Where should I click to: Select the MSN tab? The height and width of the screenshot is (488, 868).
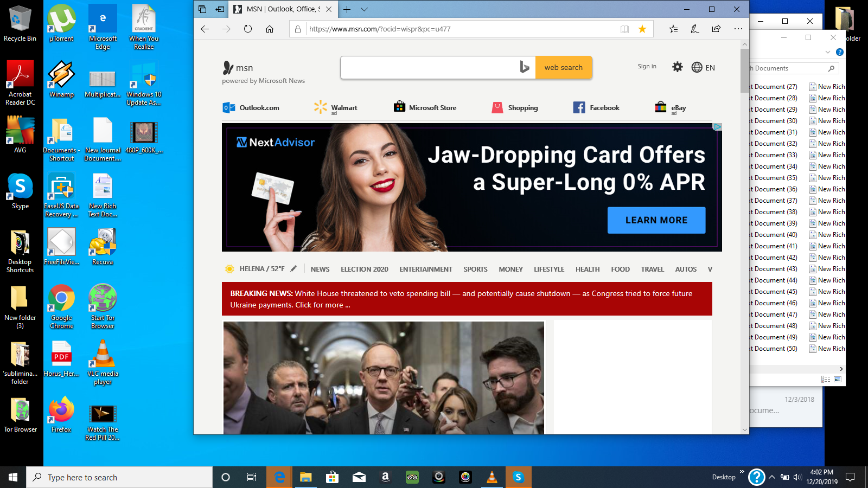coord(282,9)
